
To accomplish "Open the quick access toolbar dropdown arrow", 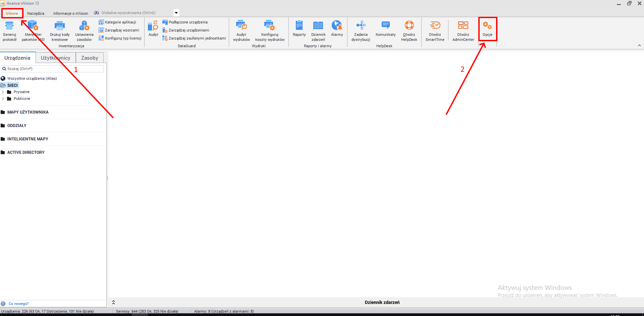I will (x=176, y=13).
